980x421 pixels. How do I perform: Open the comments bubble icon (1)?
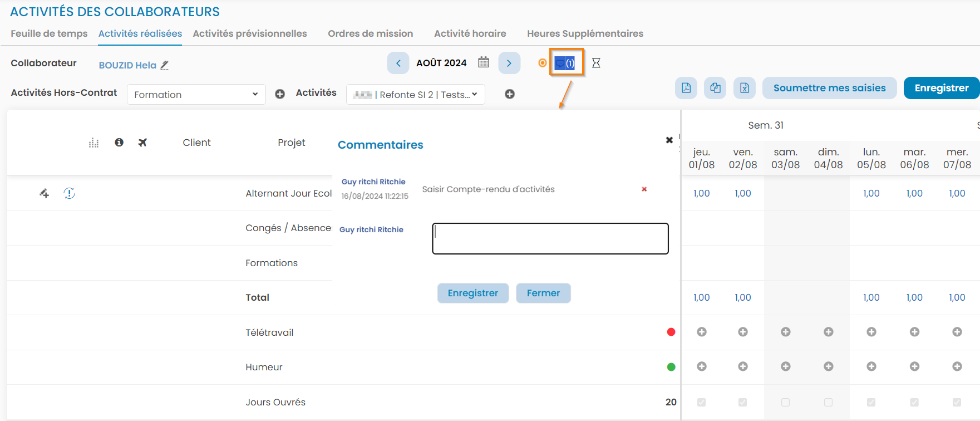point(565,63)
